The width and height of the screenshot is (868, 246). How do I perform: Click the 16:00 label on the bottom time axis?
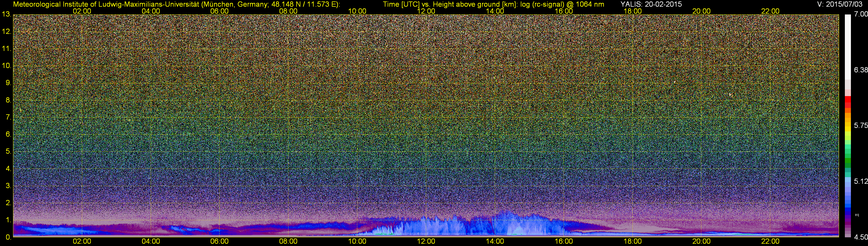pos(564,242)
